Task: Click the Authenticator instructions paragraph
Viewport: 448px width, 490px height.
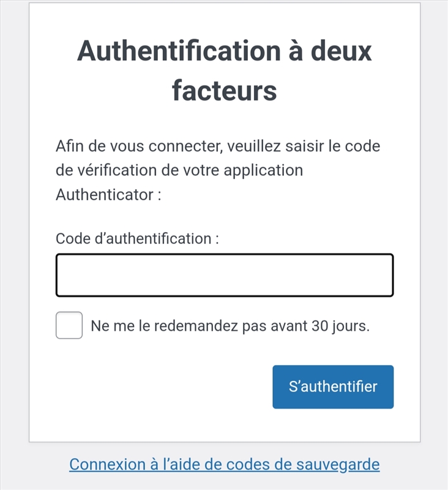Action: pyautogui.click(x=218, y=170)
